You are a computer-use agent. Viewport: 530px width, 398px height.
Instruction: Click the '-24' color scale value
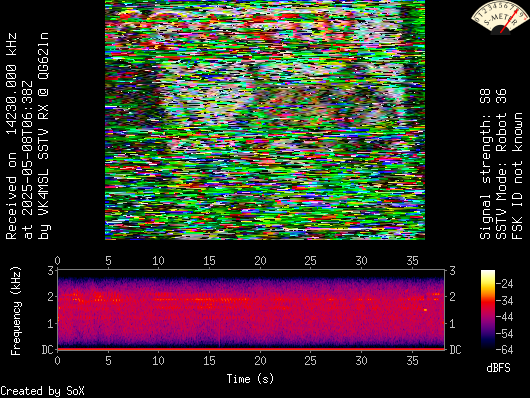505,283
